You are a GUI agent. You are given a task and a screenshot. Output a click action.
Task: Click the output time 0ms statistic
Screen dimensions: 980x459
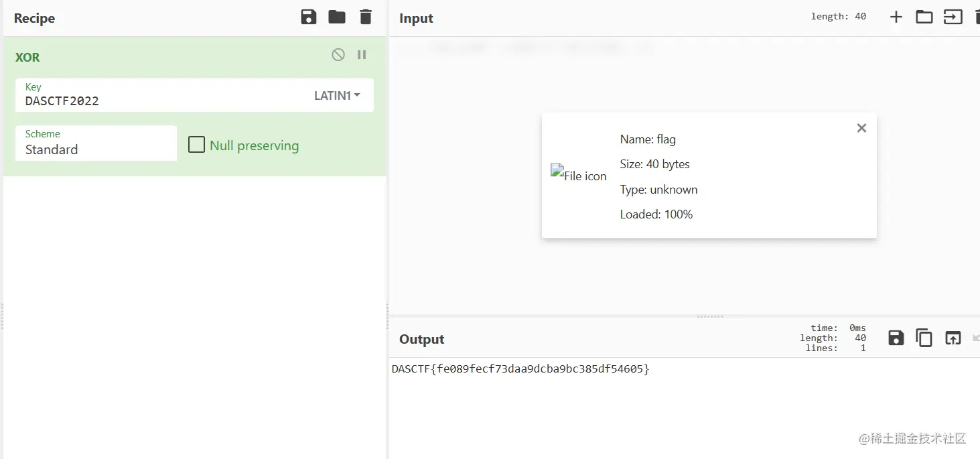pos(838,328)
